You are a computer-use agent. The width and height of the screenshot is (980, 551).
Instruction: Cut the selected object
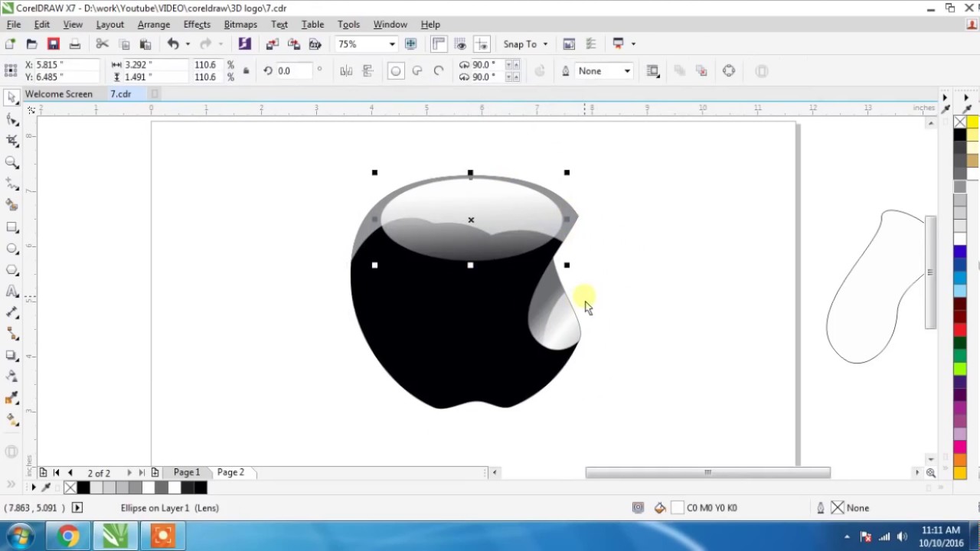tap(102, 44)
